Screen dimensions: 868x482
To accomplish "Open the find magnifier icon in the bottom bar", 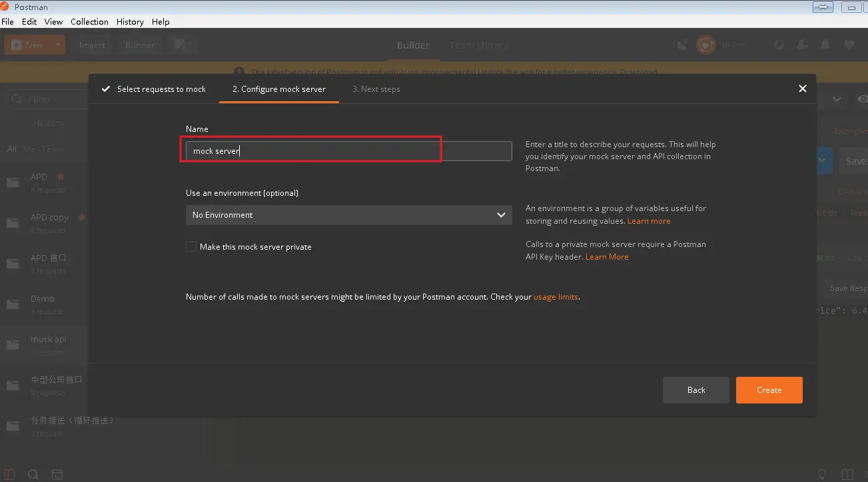I will point(33,475).
